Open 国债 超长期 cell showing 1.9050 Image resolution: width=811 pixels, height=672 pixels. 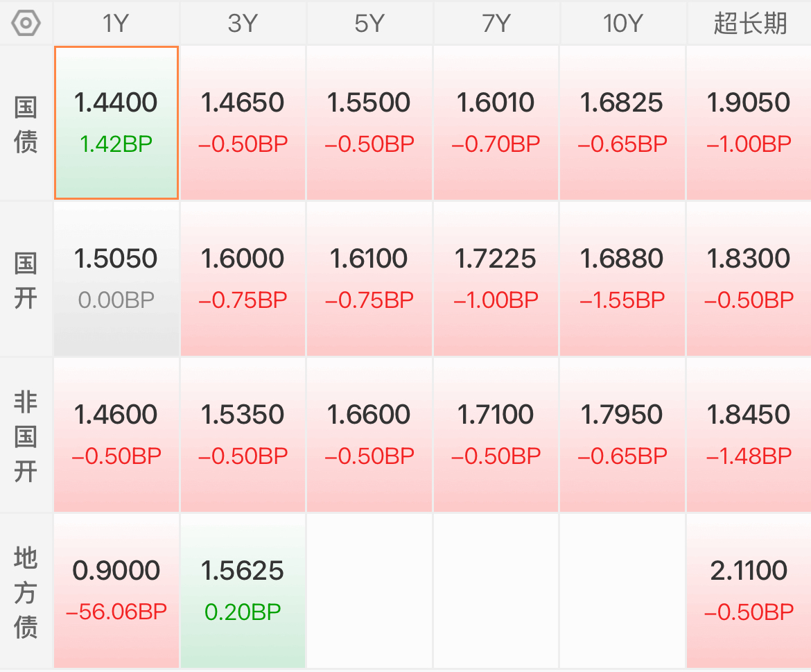tap(749, 123)
